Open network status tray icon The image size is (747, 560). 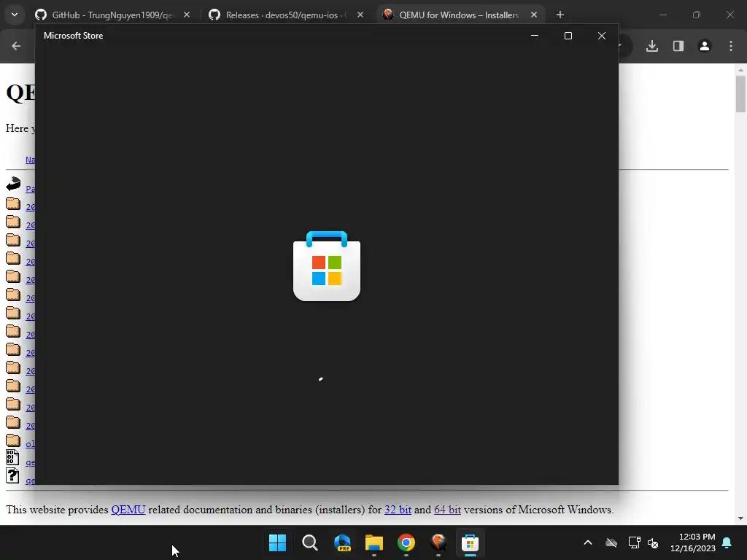coord(634,542)
